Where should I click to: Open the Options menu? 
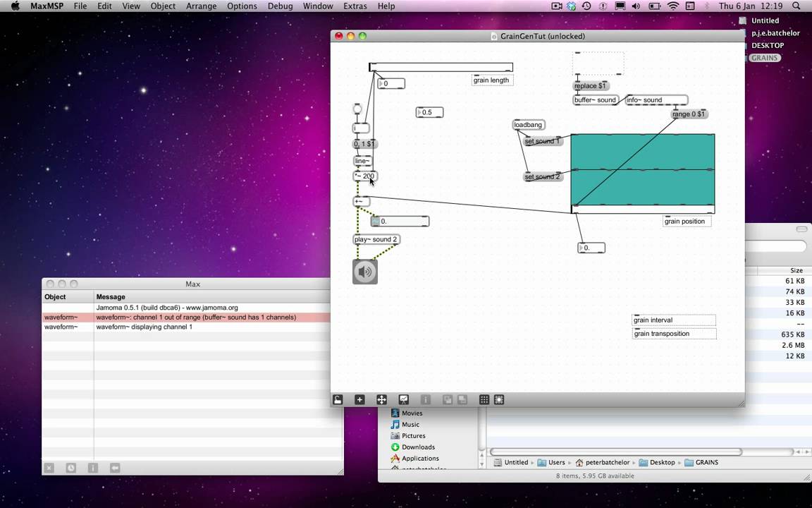[x=242, y=6]
